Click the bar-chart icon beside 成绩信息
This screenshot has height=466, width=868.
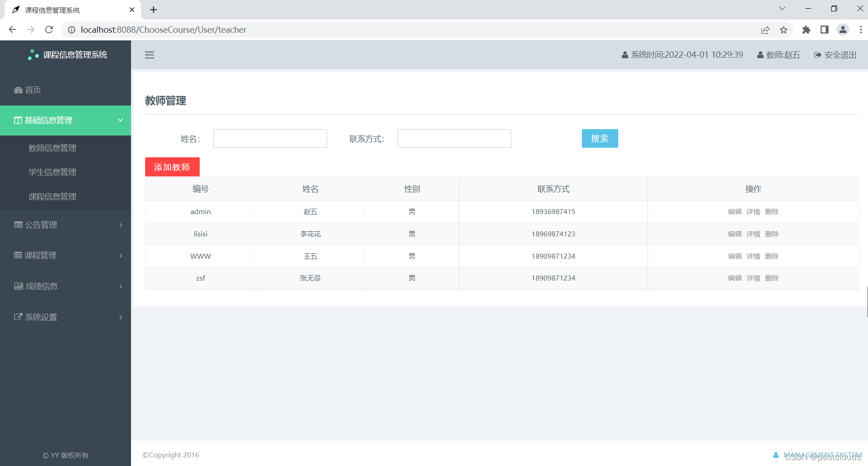pyautogui.click(x=18, y=286)
